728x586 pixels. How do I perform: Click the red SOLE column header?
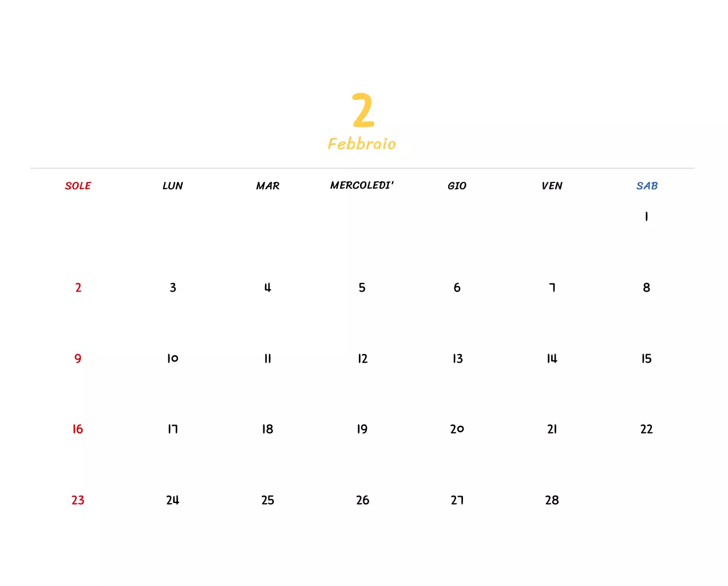click(x=78, y=185)
